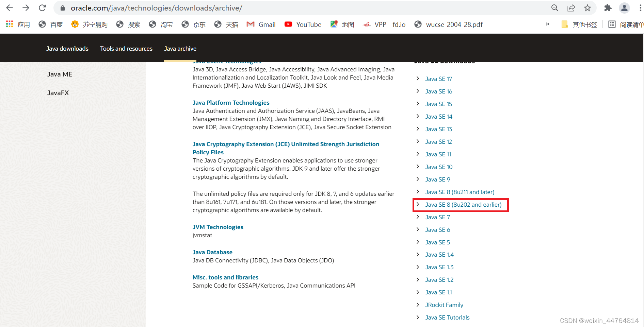This screenshot has width=644, height=327.
Task: Open the wucse-2004-28.pdf bookmark
Action: 448,24
